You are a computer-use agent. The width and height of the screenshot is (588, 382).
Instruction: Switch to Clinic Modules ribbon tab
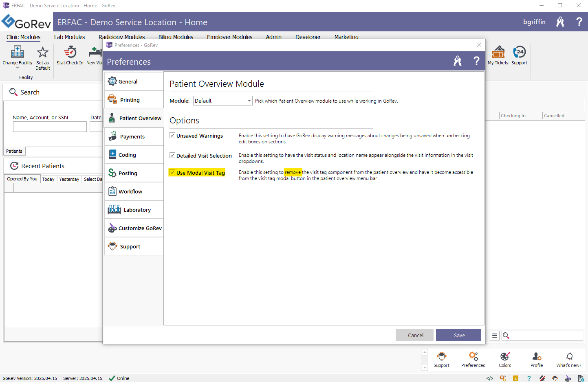pyautogui.click(x=23, y=37)
